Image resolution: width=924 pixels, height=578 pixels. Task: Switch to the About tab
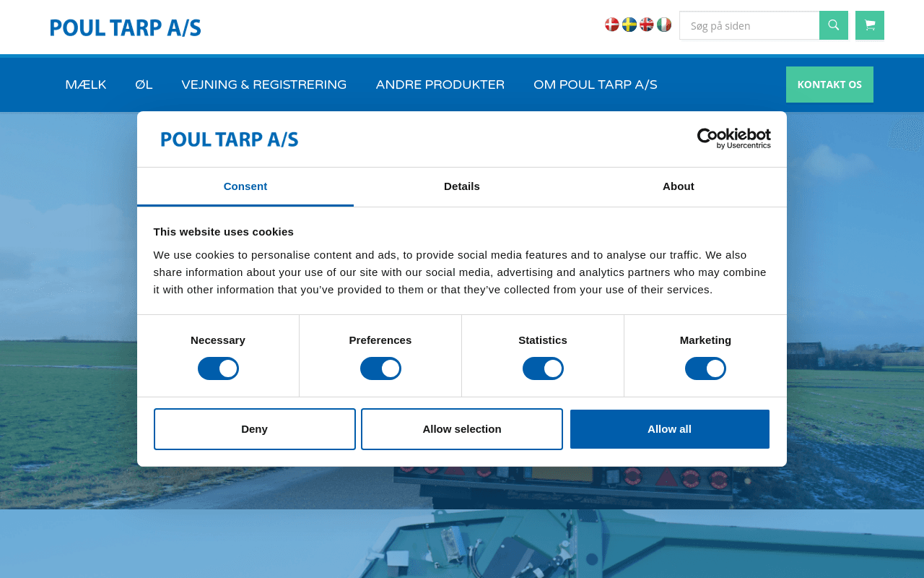click(679, 186)
